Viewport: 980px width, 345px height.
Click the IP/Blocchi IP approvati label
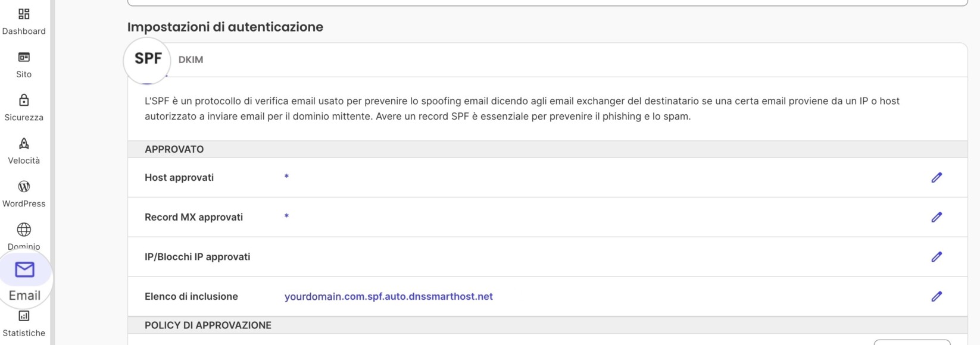(x=197, y=257)
